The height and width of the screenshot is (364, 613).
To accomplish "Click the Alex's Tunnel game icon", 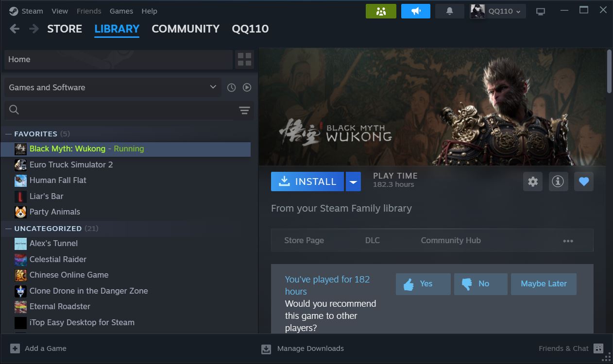I will click(20, 244).
